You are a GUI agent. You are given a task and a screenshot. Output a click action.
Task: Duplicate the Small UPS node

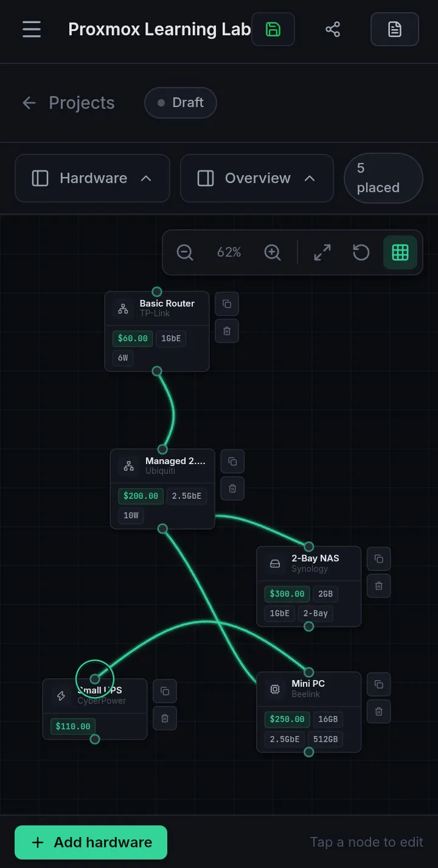(164, 691)
